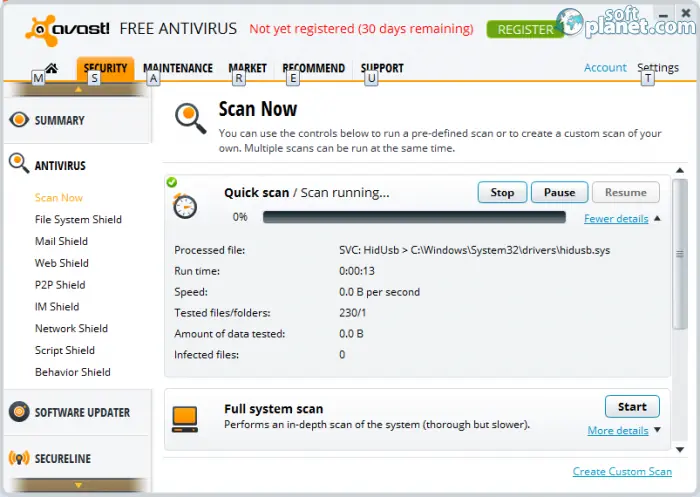Start the Full system scan
This screenshot has height=497, width=700.
(632, 406)
